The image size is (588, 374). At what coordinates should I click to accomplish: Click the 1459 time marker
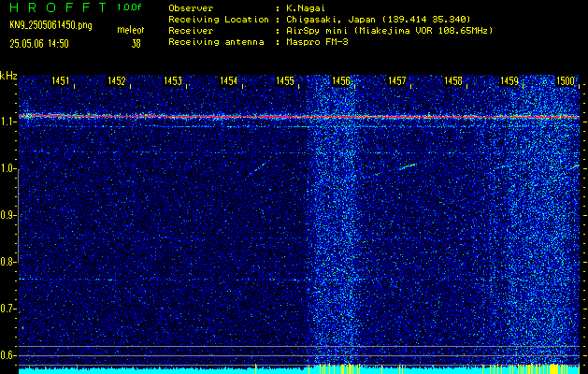point(509,80)
